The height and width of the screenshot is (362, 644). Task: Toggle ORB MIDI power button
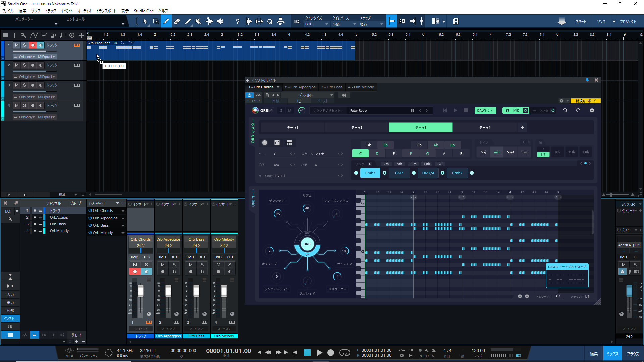(x=525, y=110)
